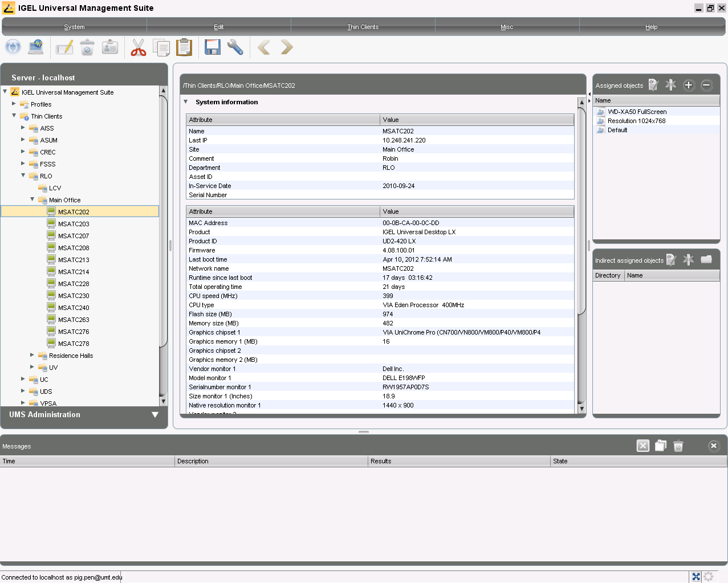Screen dimensions: 728x583
Task: Select thin client MSATC214 in tree
Action: click(74, 272)
